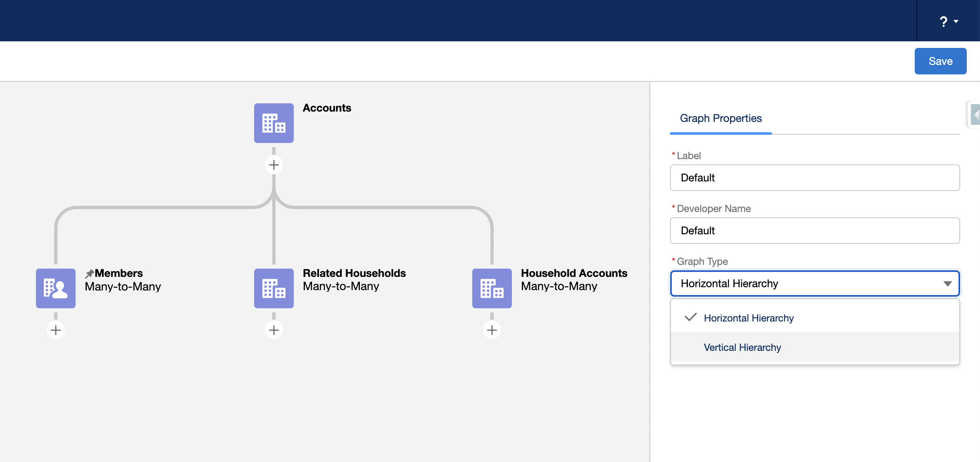Viewport: 980px width, 462px height.
Task: Click the add child node button under Related Households
Action: (274, 329)
